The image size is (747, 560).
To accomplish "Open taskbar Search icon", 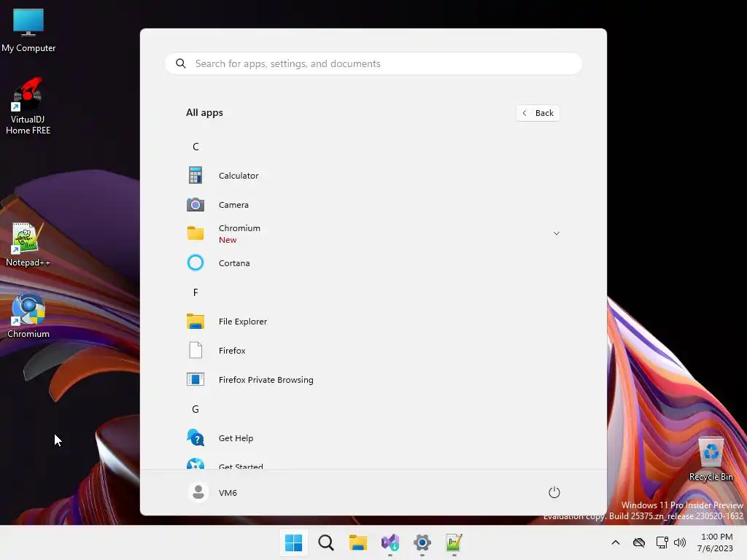I will 326,542.
